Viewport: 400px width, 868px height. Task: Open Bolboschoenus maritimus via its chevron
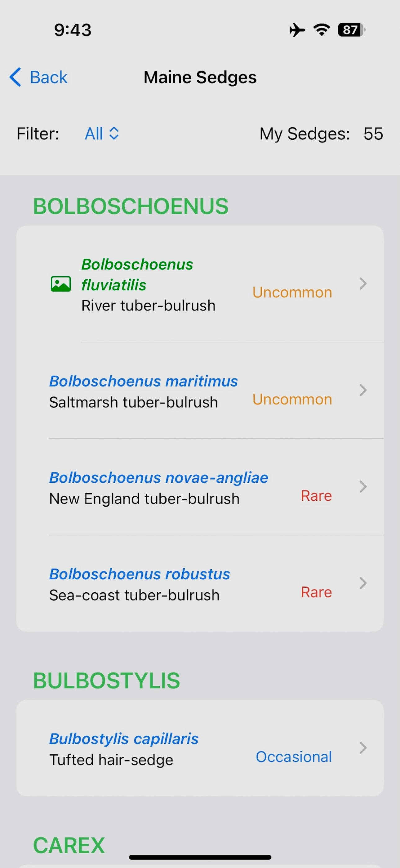[362, 390]
